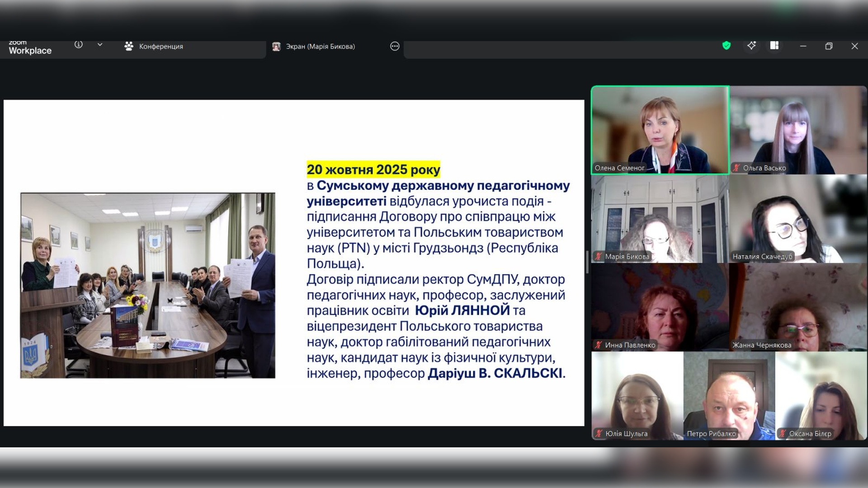
Task: Open the more options ellipsis icon
Action: point(395,46)
